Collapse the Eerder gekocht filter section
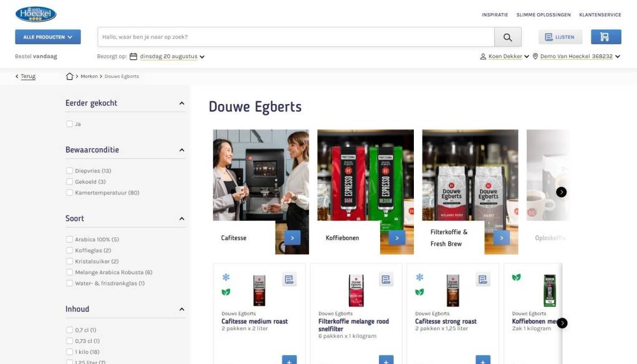The width and height of the screenshot is (637, 364). click(181, 103)
